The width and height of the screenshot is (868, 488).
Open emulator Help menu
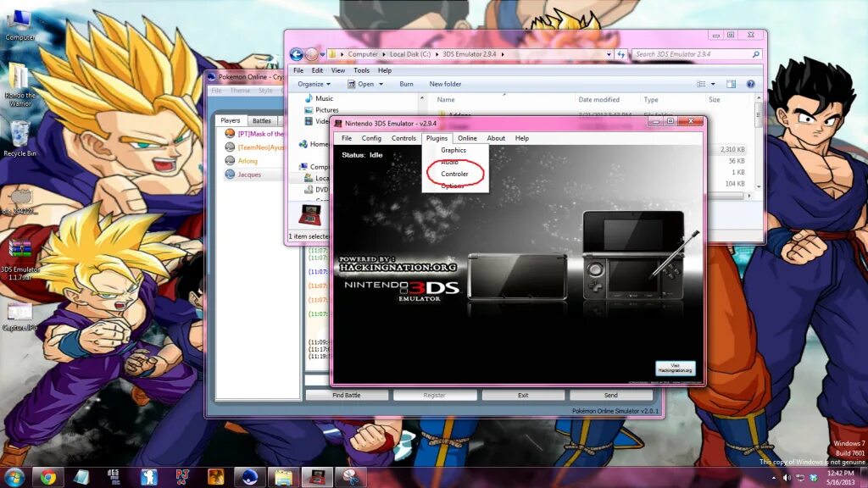[522, 138]
